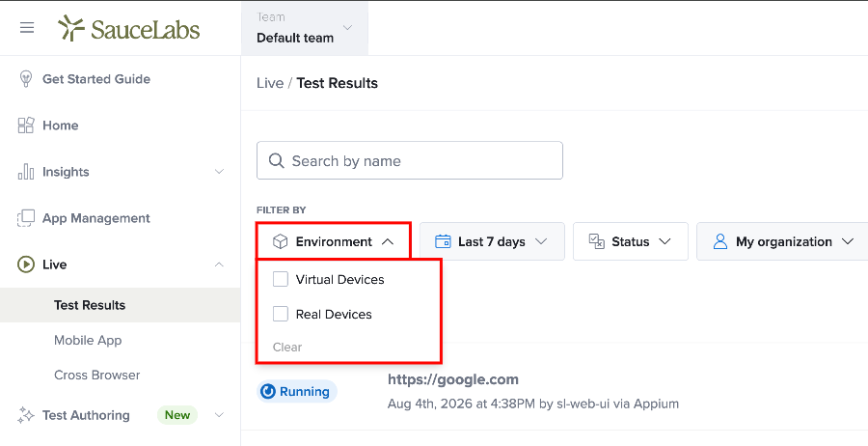Click the SauceLabs logo
Viewport: 868px width, 446px height.
pyautogui.click(x=129, y=28)
